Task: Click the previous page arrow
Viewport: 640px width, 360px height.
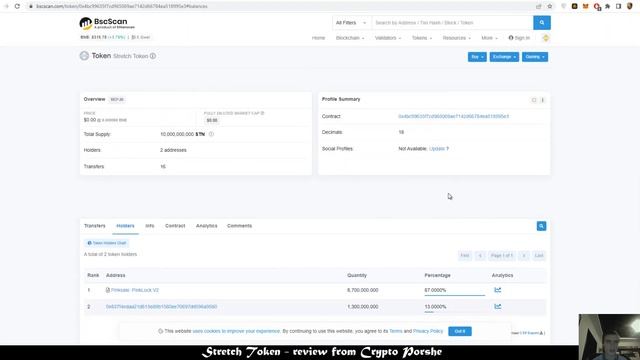Action: point(480,256)
